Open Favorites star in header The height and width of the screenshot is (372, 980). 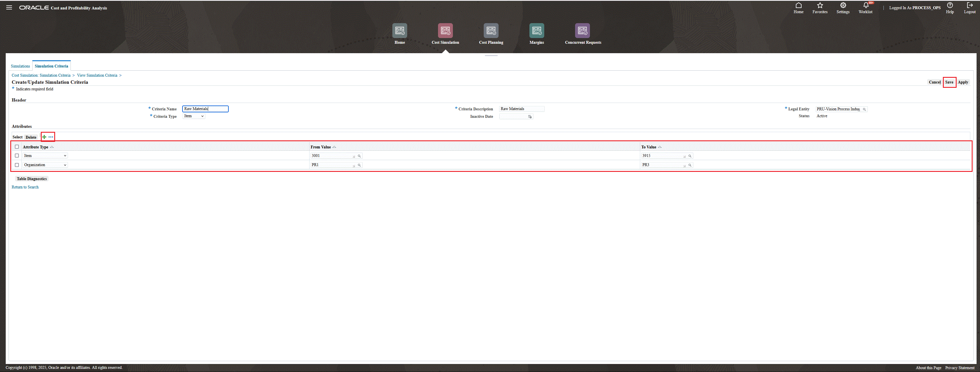pyautogui.click(x=820, y=6)
